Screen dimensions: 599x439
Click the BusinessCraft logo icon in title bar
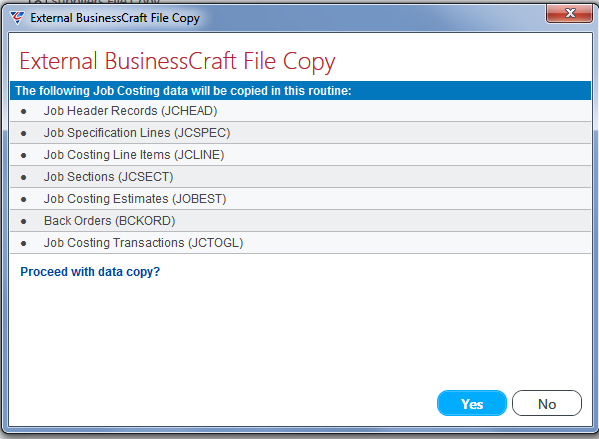point(17,18)
